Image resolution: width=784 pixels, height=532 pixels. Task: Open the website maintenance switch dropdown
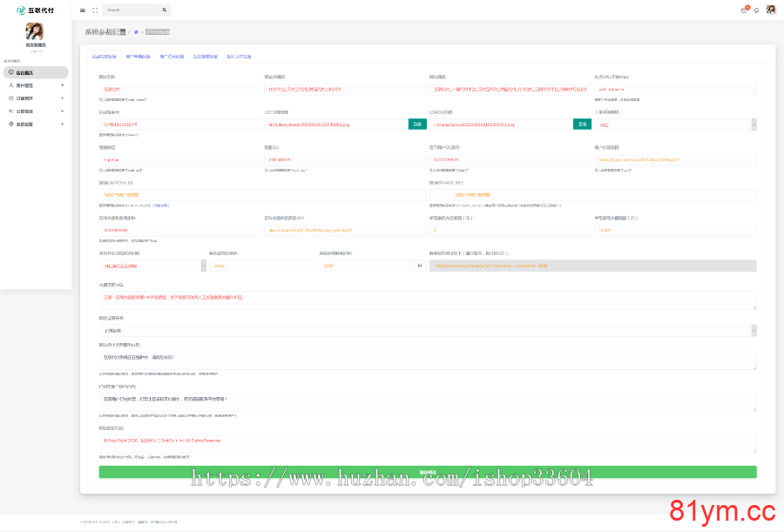427,330
